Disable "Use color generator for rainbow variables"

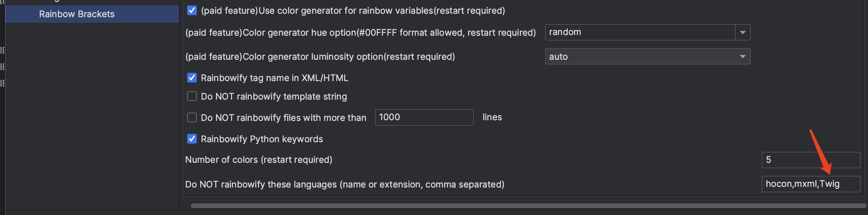(192, 10)
